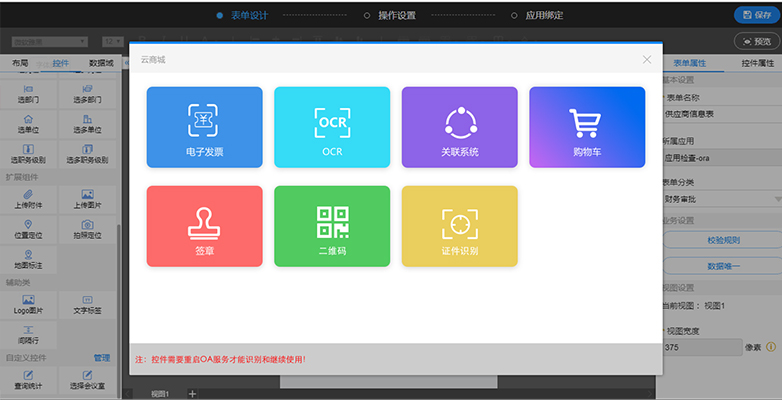Click the 视图宽度 input field

coord(700,347)
